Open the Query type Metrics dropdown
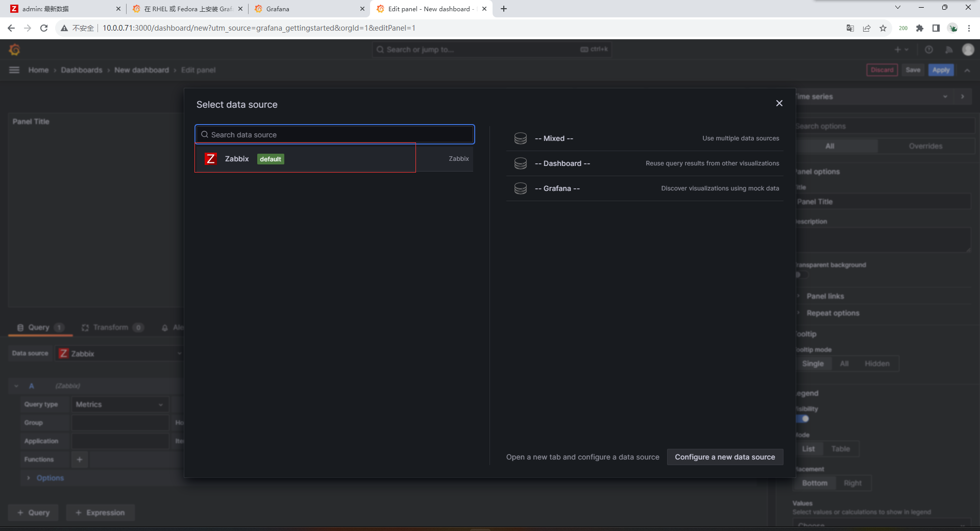This screenshot has width=980, height=531. click(x=120, y=404)
